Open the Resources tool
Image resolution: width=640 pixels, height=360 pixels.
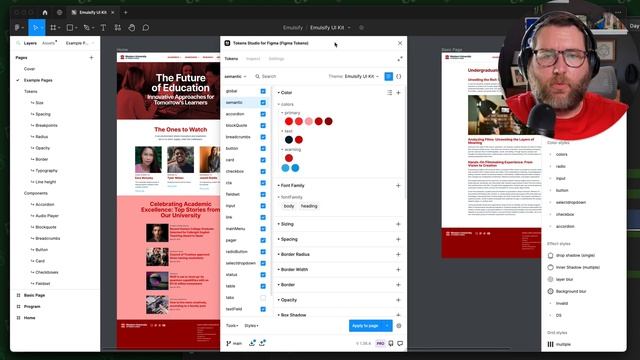(118, 28)
